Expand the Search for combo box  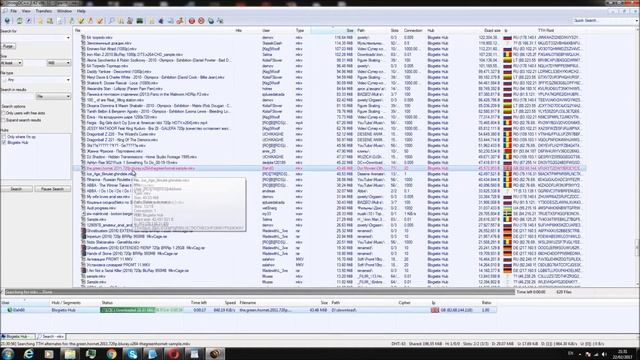pos(68,38)
